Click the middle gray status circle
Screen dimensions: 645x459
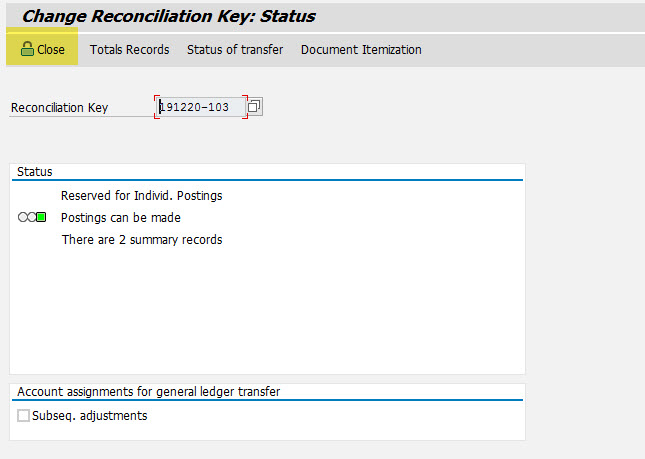[x=32, y=217]
